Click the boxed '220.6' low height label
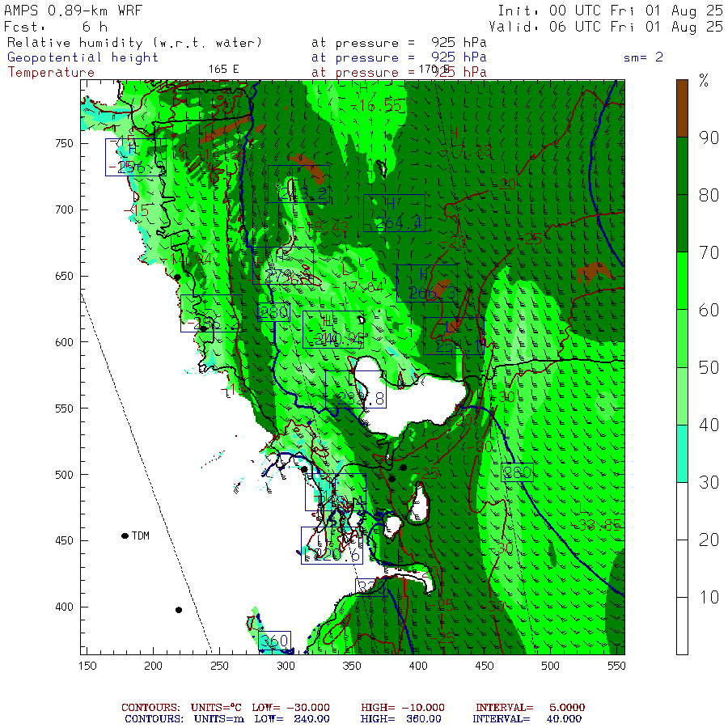This screenshot has width=728, height=728. click(332, 545)
